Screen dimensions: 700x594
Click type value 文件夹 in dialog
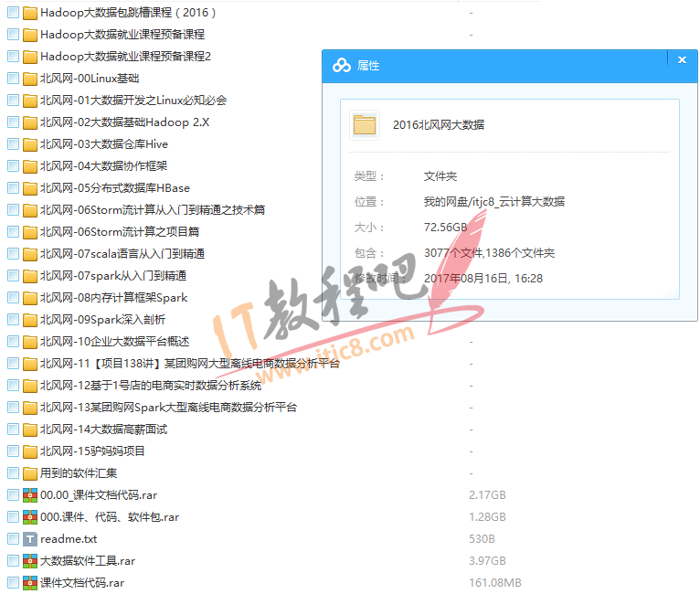pos(440,176)
